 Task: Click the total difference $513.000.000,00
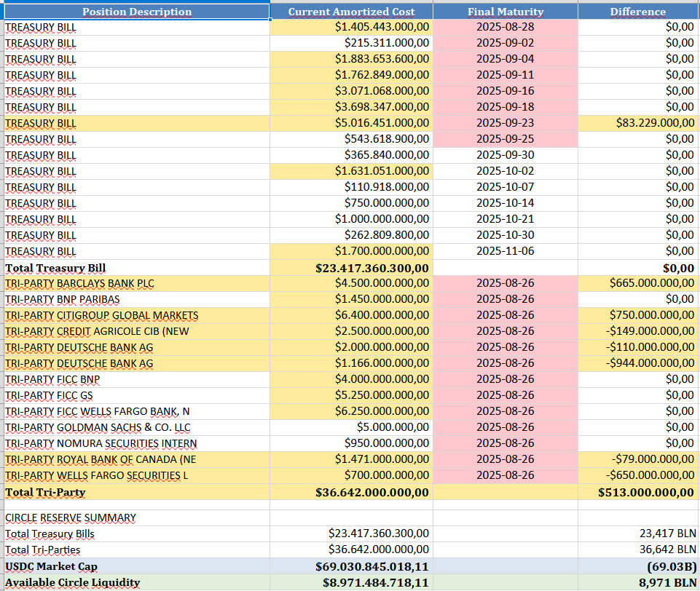click(x=638, y=493)
